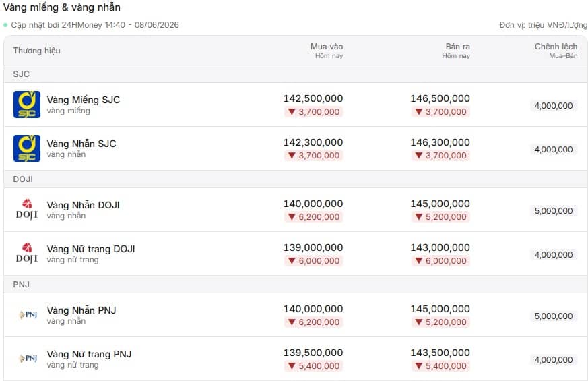The width and height of the screenshot is (588, 381).
Task: Click the SJC logo beside Vàng Nhẫn SJC
Action: click(27, 148)
